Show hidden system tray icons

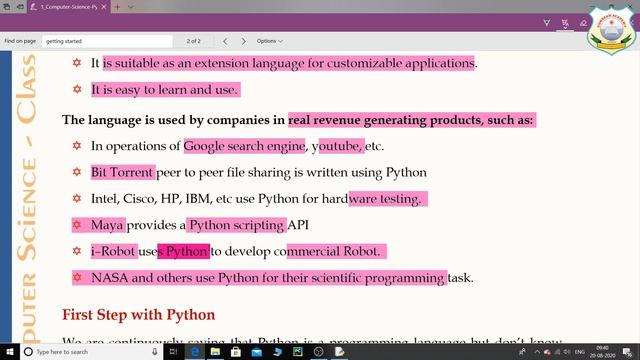click(537, 352)
